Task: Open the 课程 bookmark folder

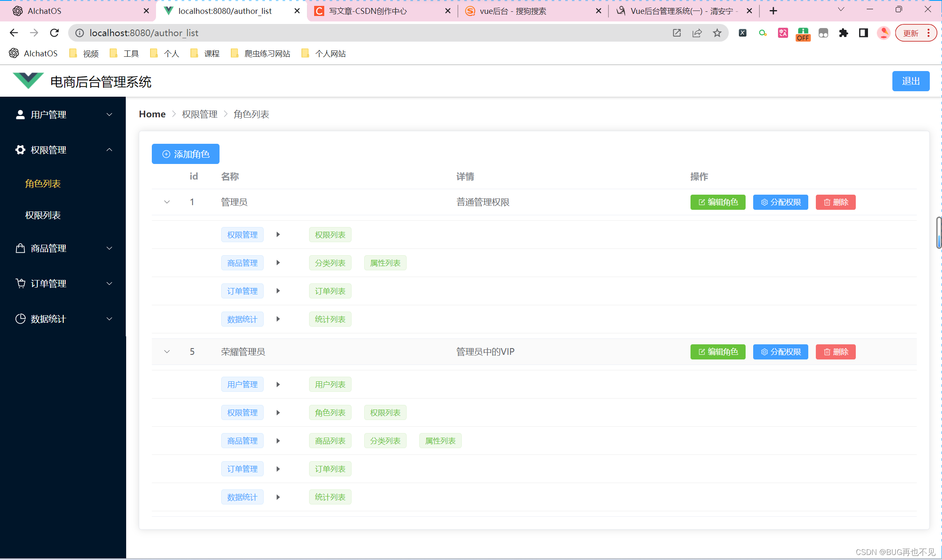Action: point(205,53)
